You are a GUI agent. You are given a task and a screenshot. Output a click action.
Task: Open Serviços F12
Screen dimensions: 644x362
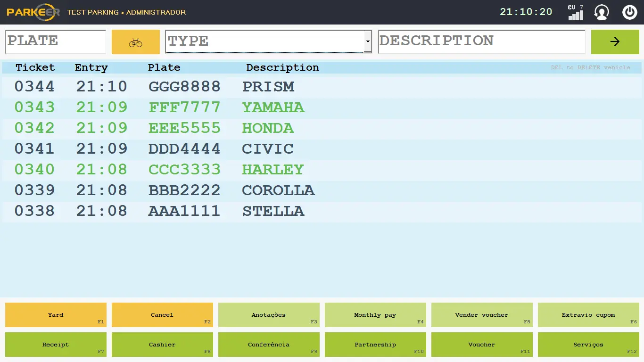588,345
